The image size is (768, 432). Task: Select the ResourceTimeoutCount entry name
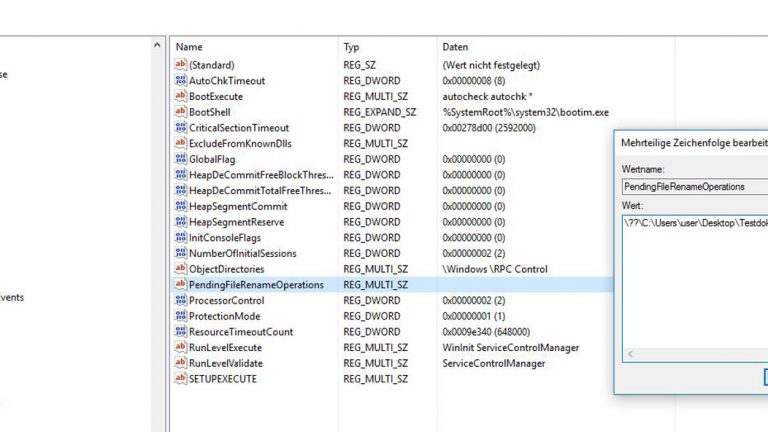point(241,332)
